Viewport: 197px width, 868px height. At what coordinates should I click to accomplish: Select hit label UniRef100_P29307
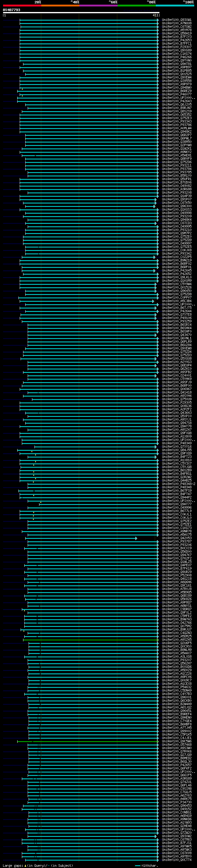[x=177, y=47]
